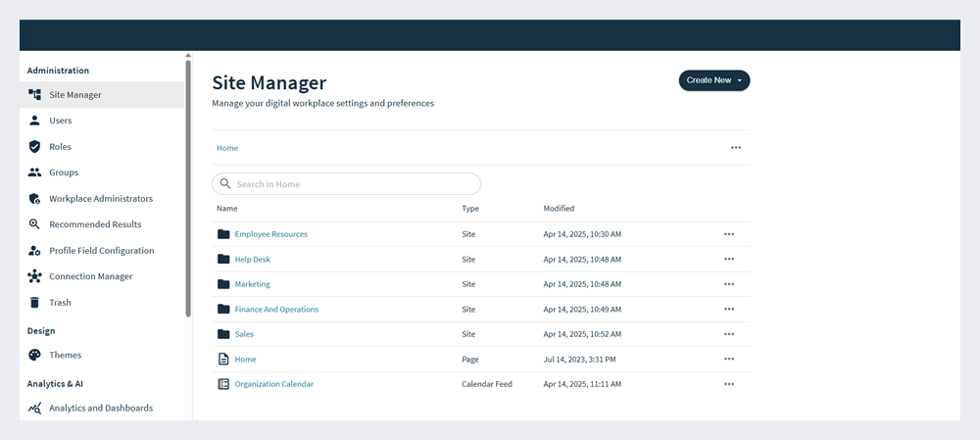Click the sidebar vertical scrollbar

[x=188, y=186]
